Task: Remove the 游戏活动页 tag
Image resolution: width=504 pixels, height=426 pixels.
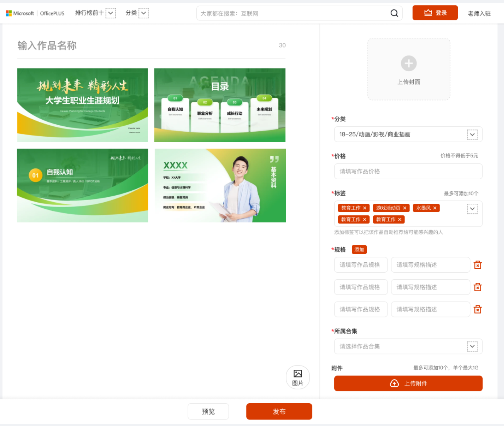Action: tap(405, 208)
